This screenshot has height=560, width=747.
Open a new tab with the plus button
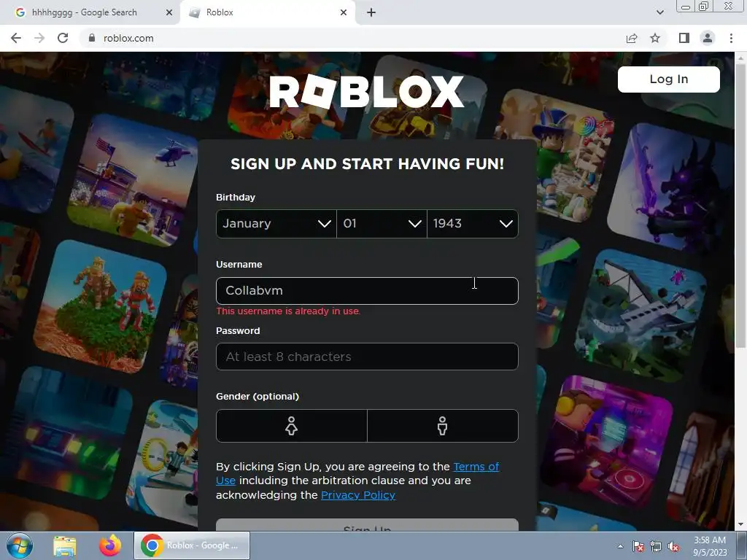click(371, 12)
